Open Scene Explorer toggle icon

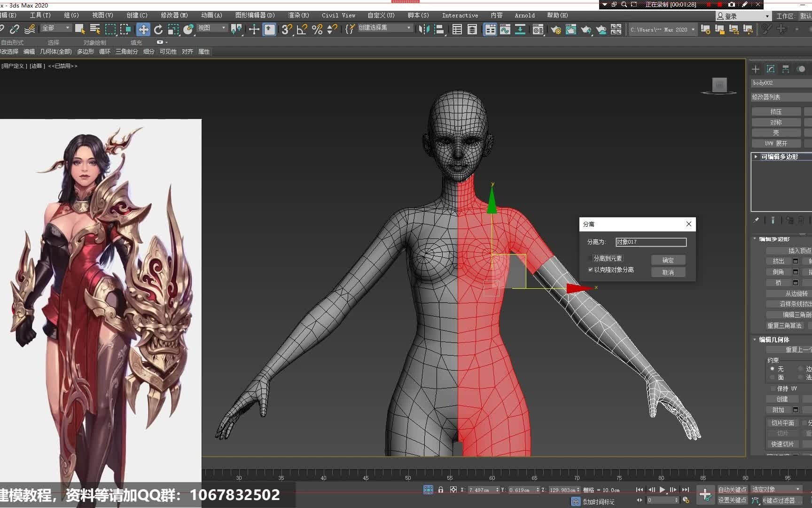pyautogui.click(x=457, y=29)
